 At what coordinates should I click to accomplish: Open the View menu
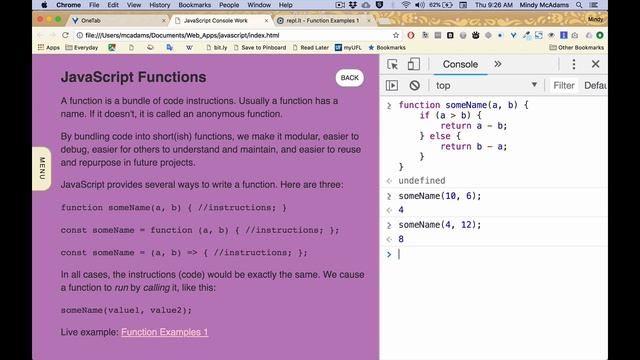133,5
